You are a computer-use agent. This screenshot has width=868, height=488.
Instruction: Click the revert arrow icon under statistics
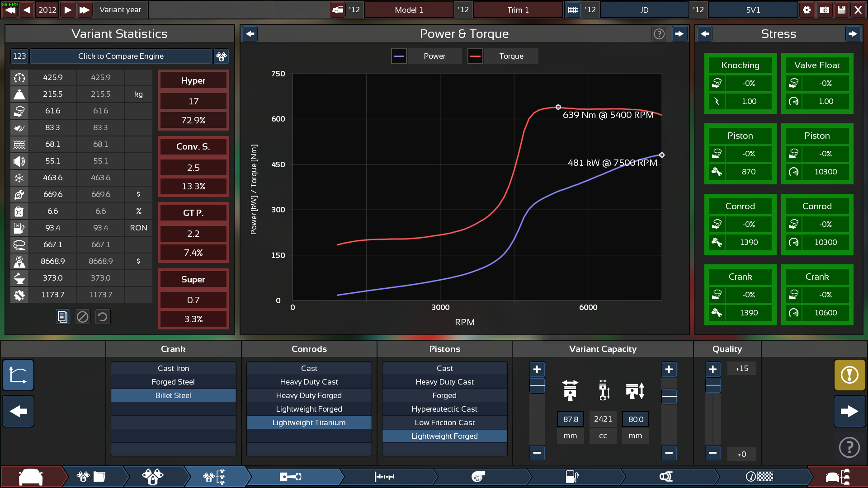[103, 317]
